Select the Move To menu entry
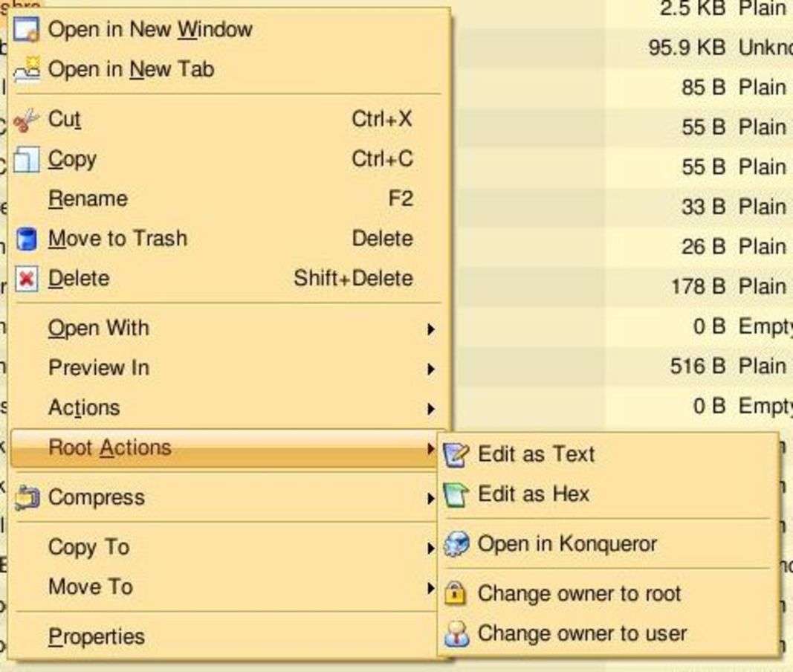 90,587
